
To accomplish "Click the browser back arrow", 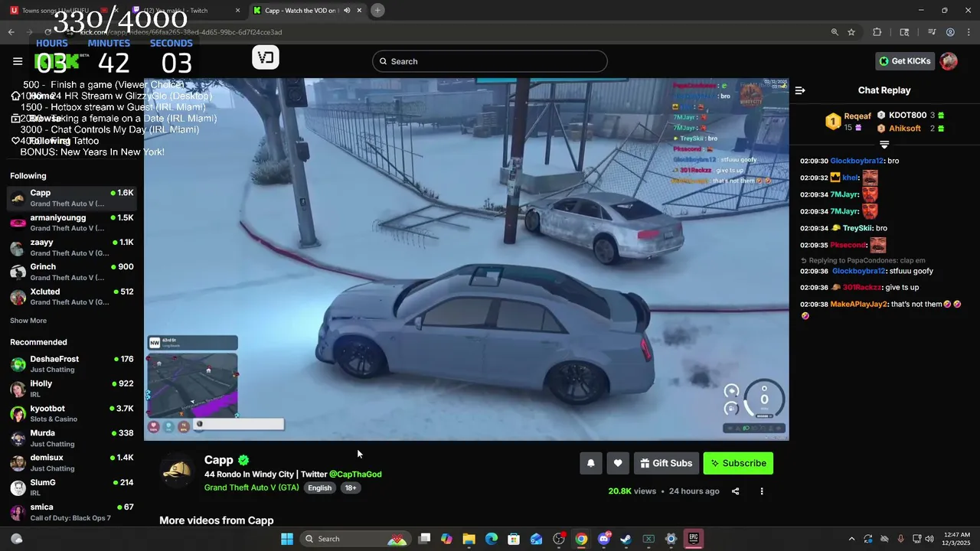I will point(11,32).
